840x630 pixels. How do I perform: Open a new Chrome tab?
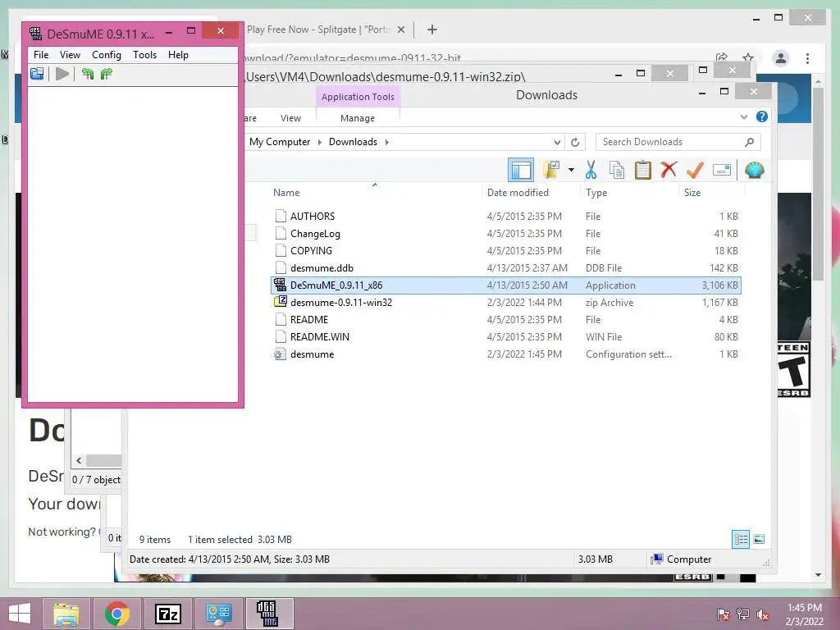[x=431, y=30]
